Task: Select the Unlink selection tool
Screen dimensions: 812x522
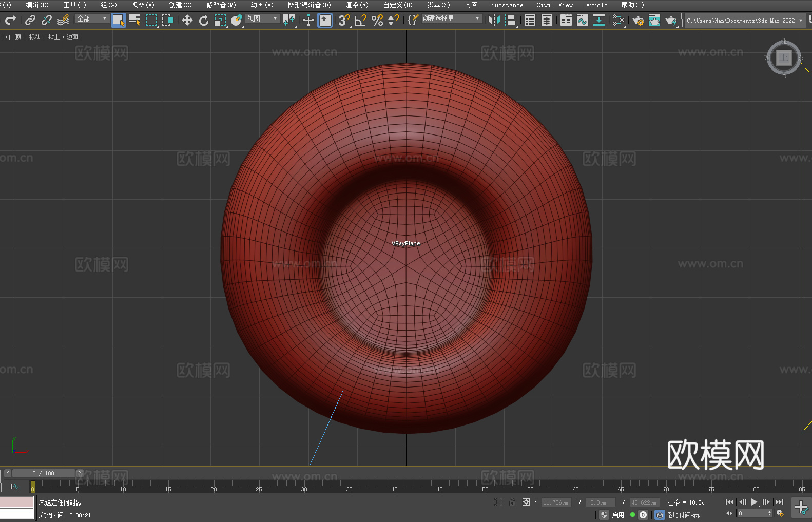Action: (47, 20)
